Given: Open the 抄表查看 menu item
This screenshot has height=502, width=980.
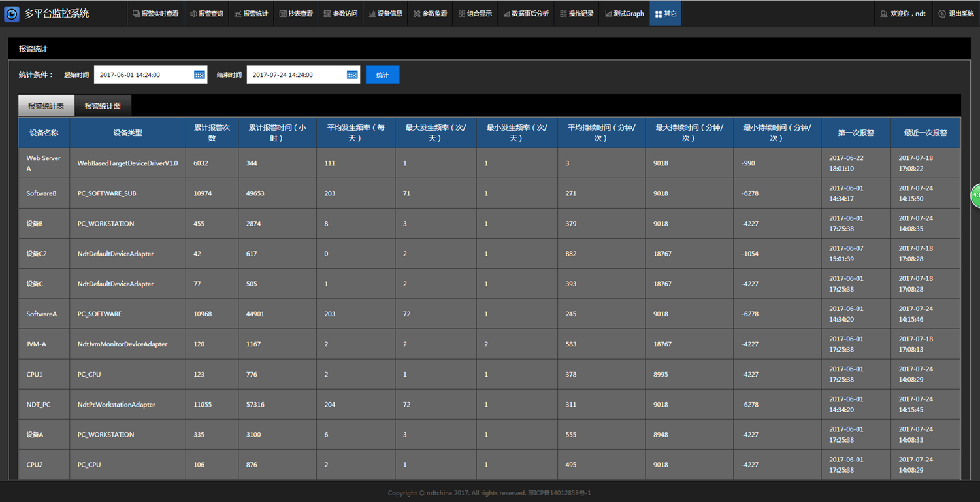Looking at the screenshot, I should 296,14.
